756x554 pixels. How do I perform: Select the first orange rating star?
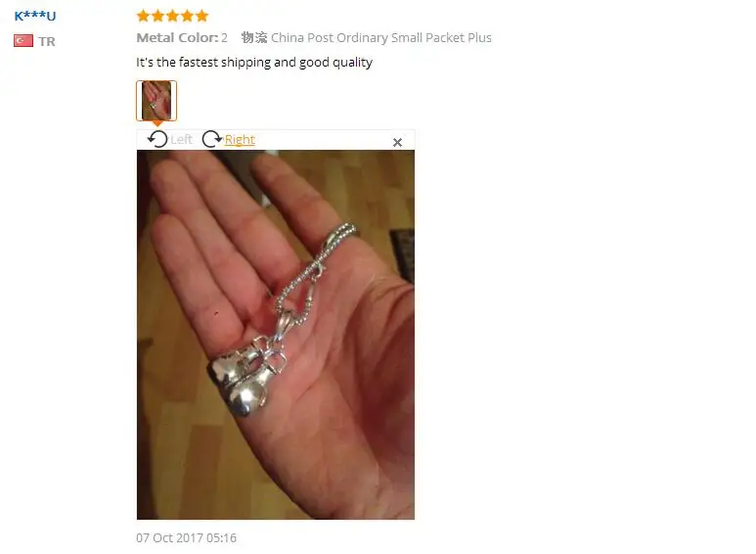pyautogui.click(x=143, y=16)
